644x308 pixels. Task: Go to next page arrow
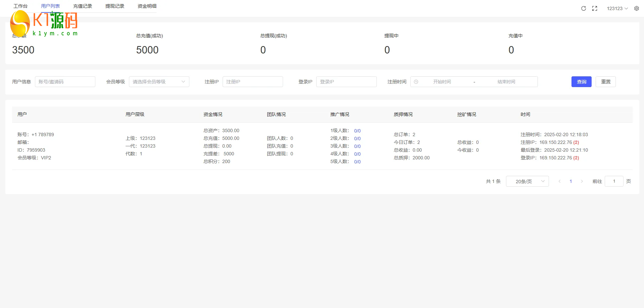point(582,181)
